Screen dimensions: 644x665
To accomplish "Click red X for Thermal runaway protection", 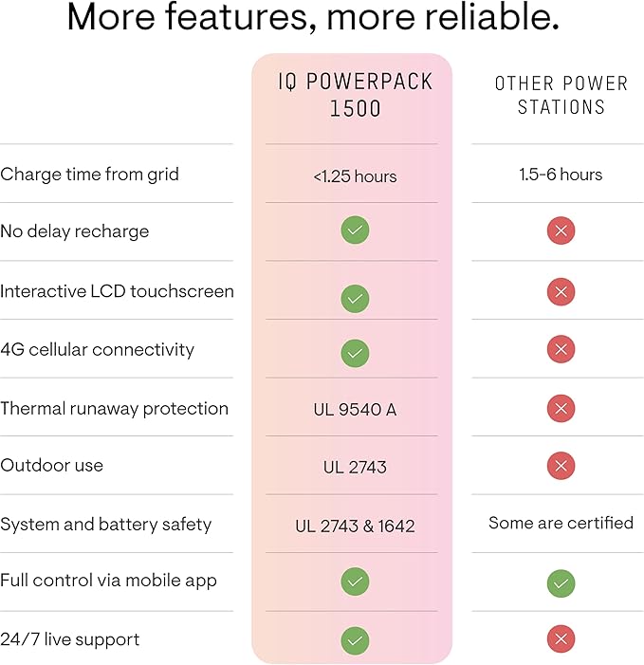I will pos(561,409).
